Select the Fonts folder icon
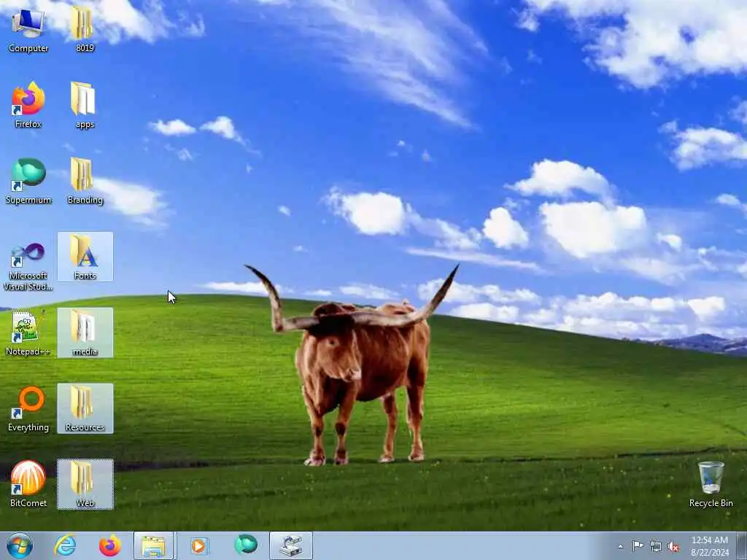747x560 pixels. tap(85, 257)
